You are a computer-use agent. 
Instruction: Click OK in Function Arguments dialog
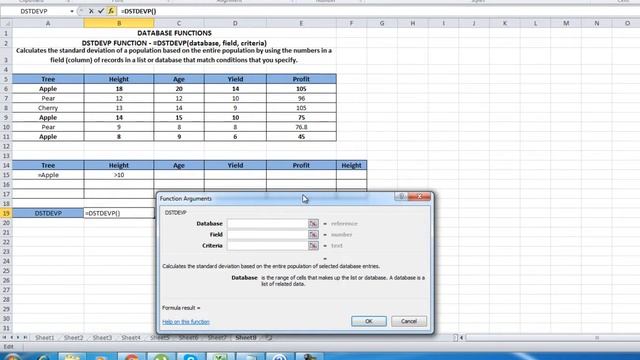pos(369,321)
